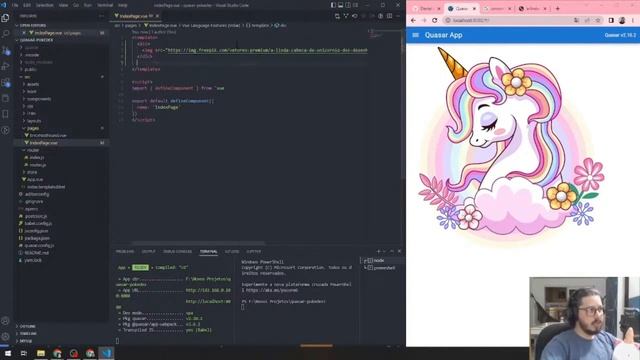Viewport: 640px width, 360px height.
Task: Click the editor horizontal scrollbar
Action: pos(198,243)
